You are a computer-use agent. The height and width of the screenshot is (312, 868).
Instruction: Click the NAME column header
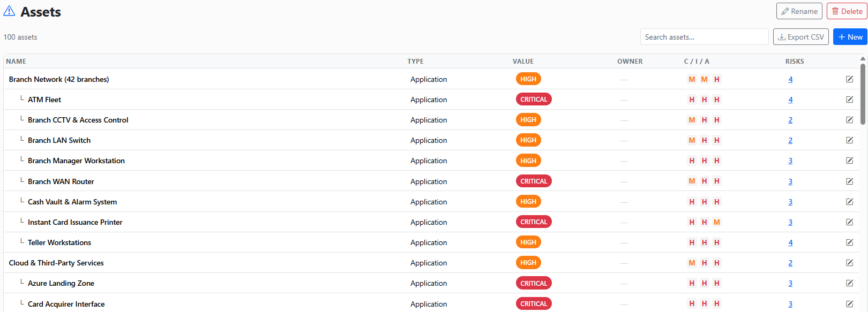pos(16,62)
